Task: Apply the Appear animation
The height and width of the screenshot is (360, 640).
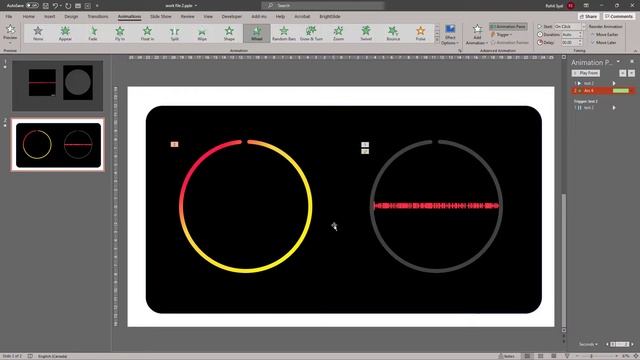Action: click(65, 33)
